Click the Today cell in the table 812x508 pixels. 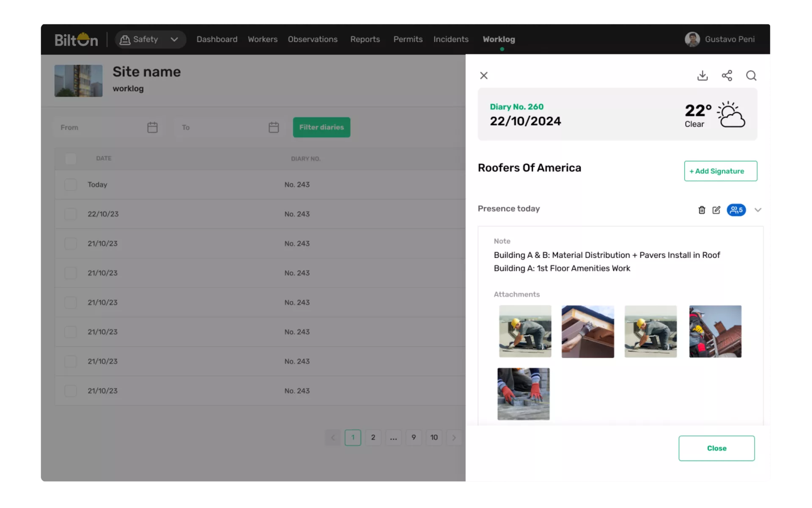click(97, 185)
